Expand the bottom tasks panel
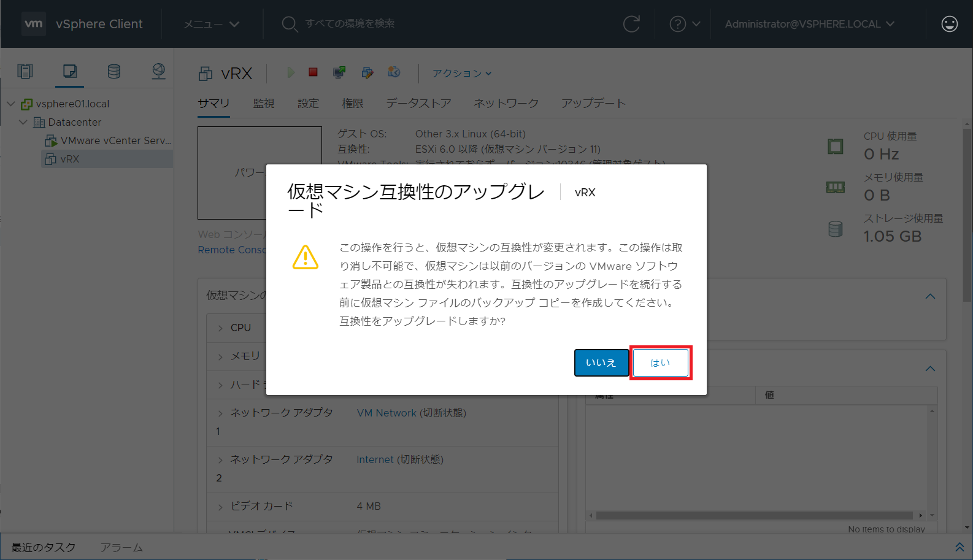Viewport: 973px width, 560px height. 960,547
